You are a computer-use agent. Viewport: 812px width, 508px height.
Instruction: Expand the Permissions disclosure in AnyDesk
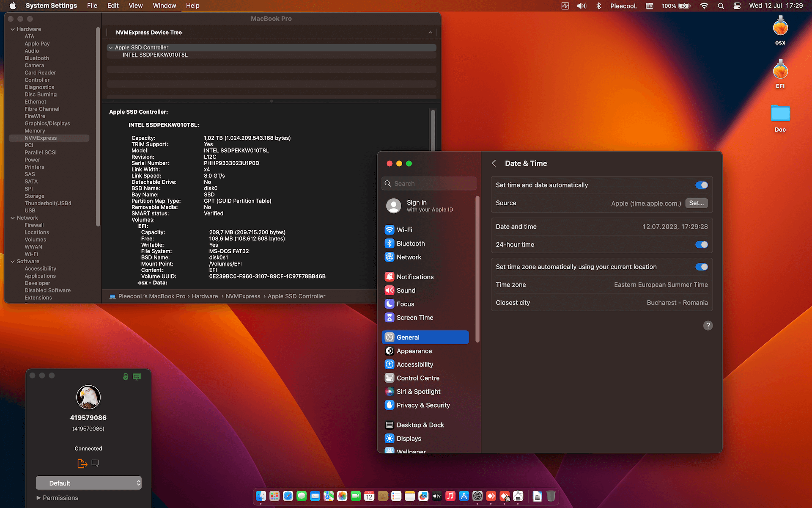click(x=38, y=498)
